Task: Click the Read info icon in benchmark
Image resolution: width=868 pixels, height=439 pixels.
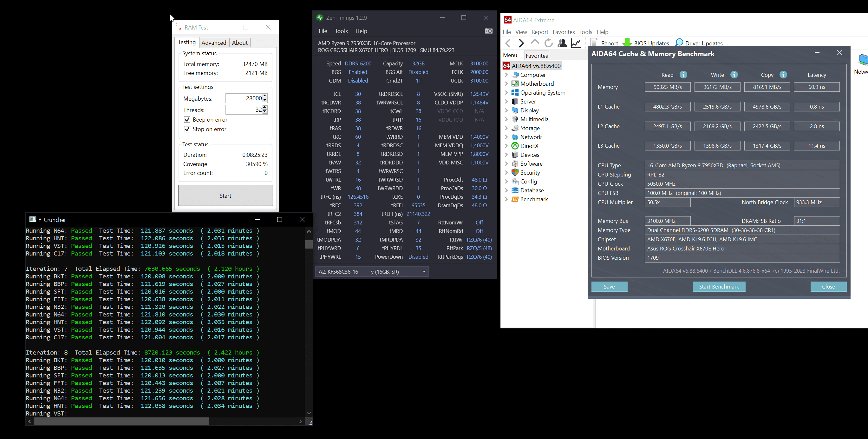Action: (683, 75)
